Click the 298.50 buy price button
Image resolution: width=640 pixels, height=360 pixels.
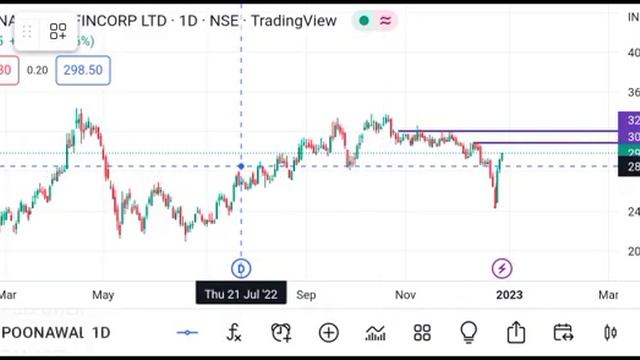(83, 70)
